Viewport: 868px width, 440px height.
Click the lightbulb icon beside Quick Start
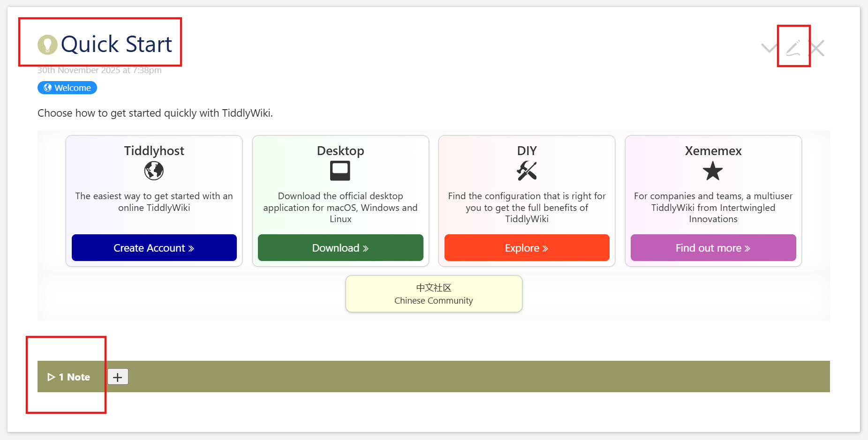click(47, 45)
